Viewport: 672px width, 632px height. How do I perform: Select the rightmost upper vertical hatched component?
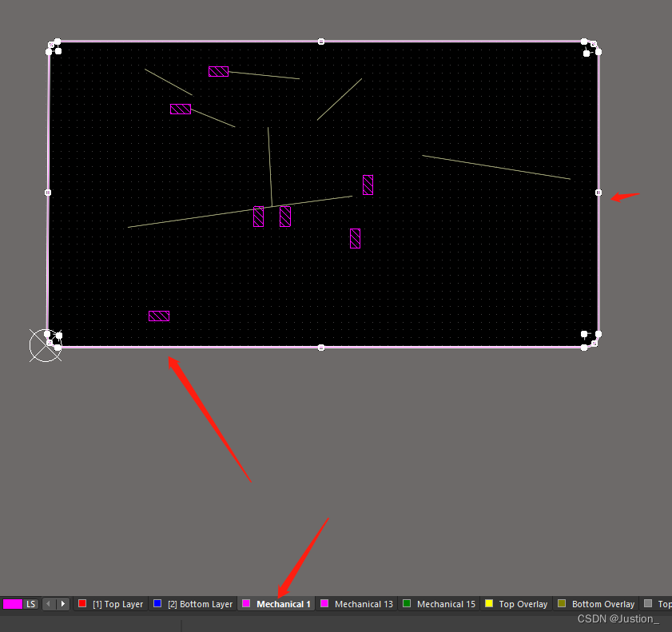click(368, 185)
